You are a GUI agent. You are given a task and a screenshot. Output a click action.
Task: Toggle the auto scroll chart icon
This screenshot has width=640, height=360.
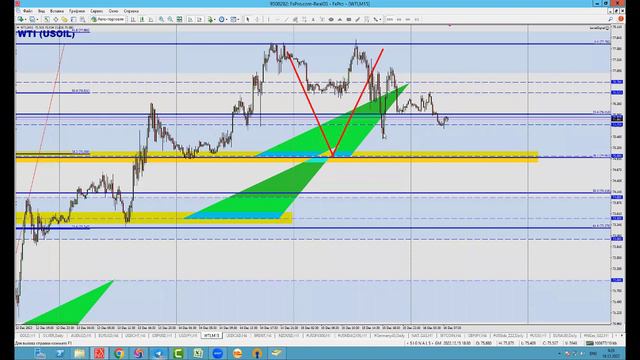(191, 19)
